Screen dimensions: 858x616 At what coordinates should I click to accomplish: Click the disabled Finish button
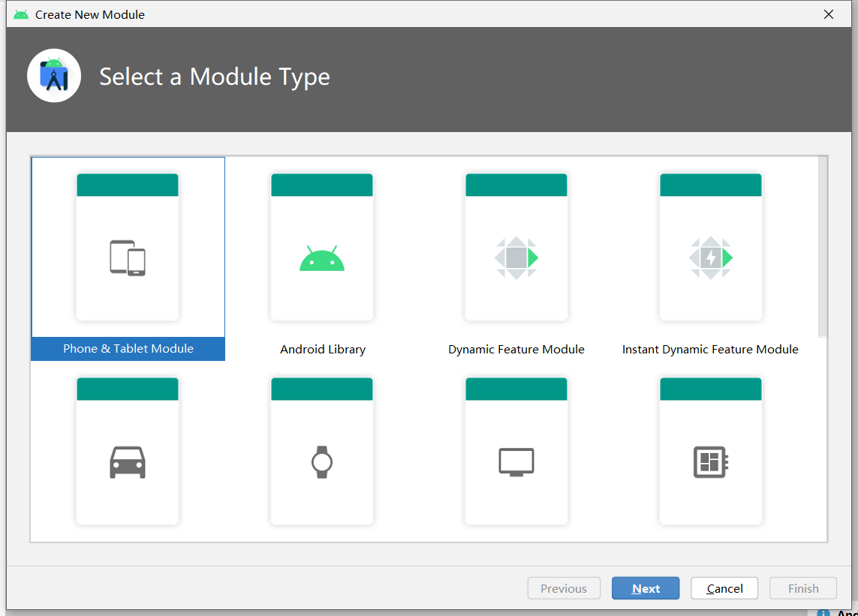[x=803, y=588]
